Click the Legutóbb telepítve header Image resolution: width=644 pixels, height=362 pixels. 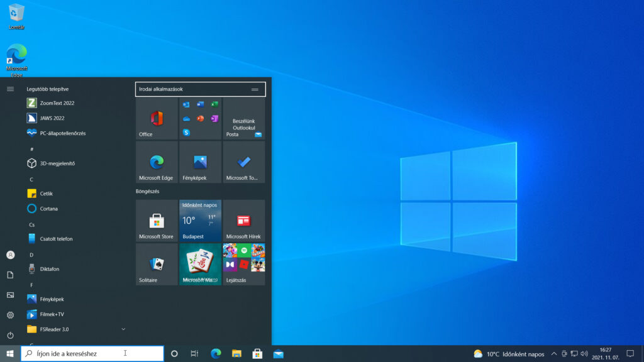tap(48, 89)
